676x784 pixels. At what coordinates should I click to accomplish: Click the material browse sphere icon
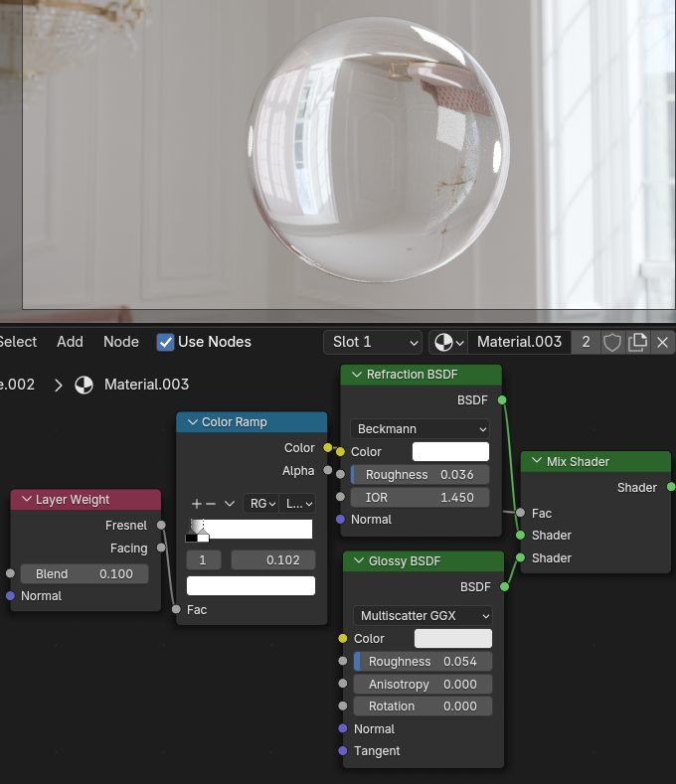(x=443, y=342)
